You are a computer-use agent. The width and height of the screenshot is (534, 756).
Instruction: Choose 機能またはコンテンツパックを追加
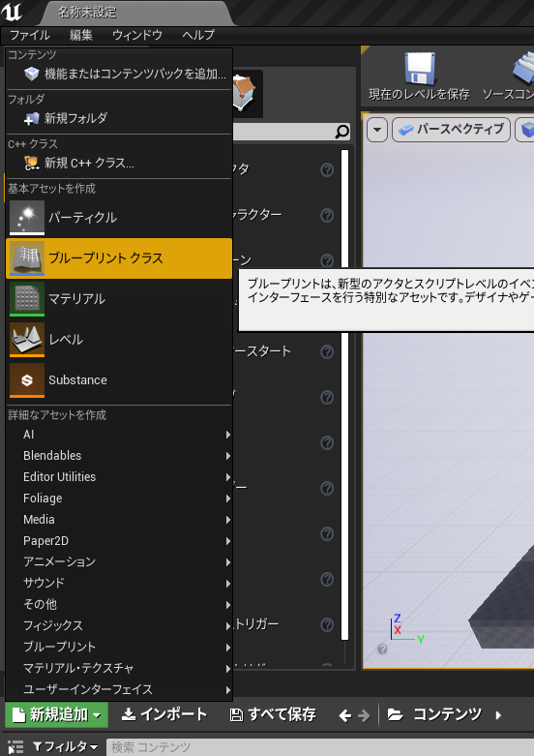119,74
